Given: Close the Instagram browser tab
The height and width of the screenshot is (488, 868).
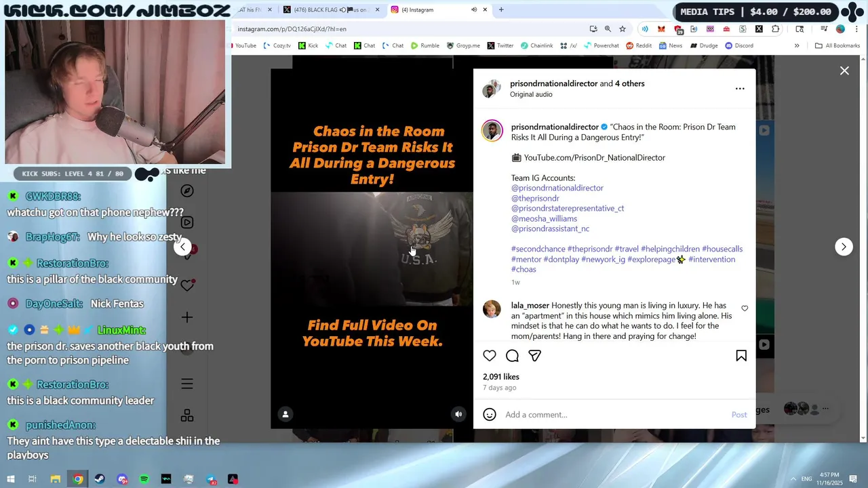Looking at the screenshot, I should (x=486, y=9).
